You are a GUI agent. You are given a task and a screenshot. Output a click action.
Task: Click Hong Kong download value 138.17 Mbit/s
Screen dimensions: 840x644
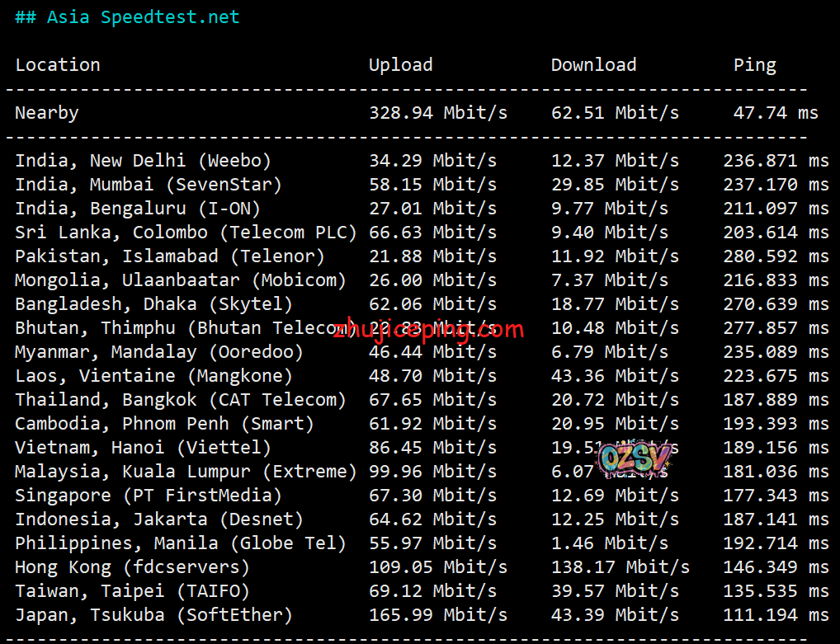(620, 567)
